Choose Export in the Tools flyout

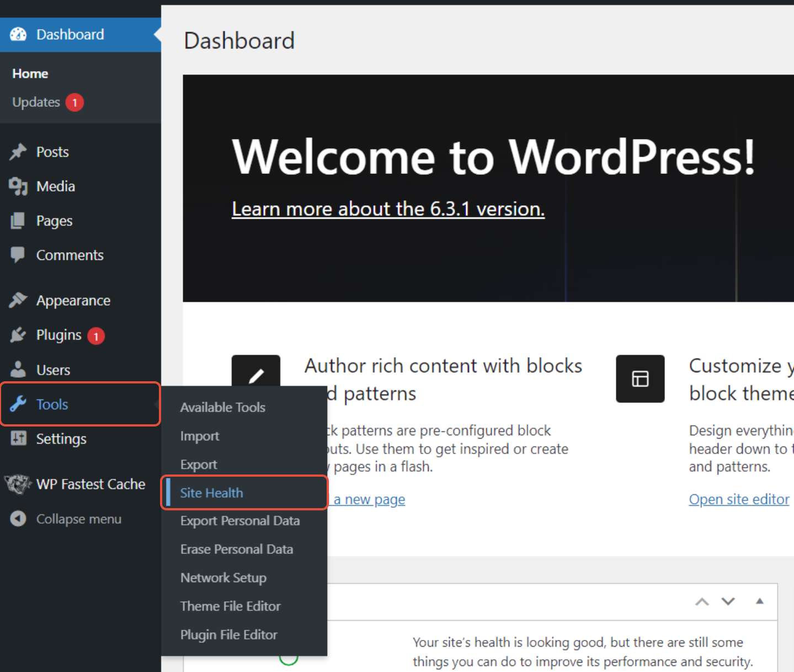199,465
